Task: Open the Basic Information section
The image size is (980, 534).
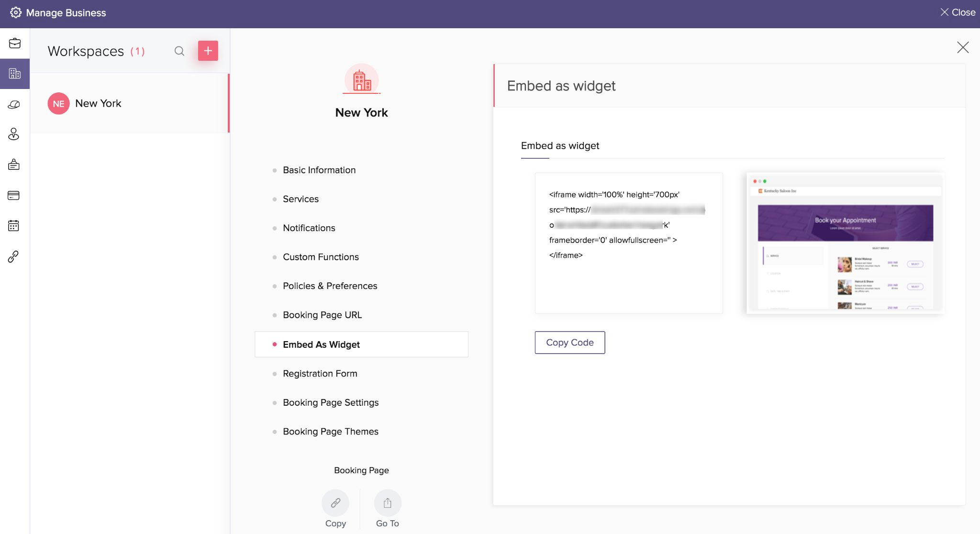Action: tap(319, 170)
